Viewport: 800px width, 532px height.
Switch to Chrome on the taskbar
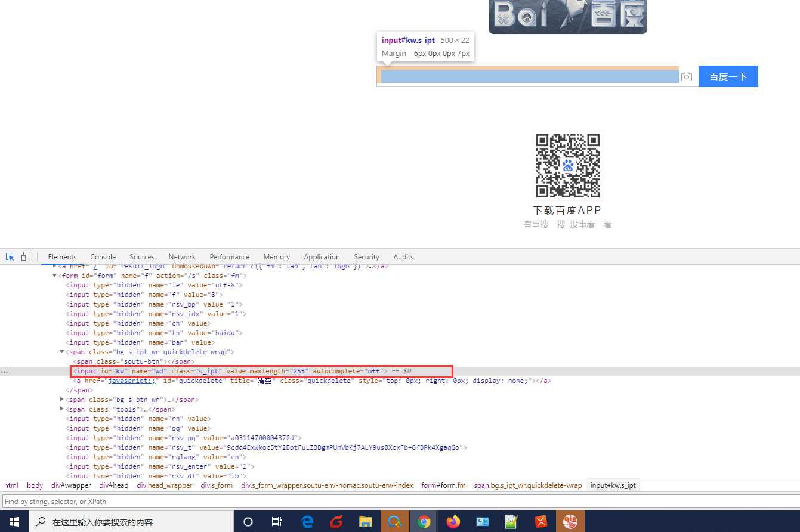tap(424, 521)
